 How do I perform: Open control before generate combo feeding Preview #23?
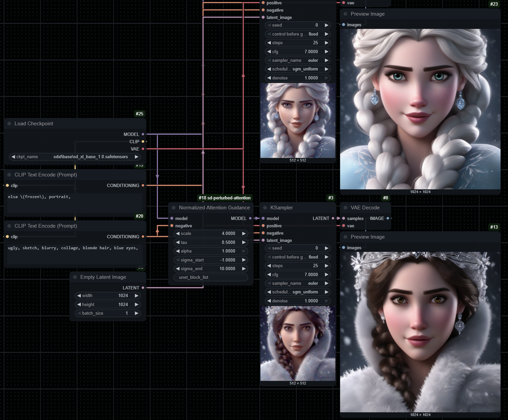pyautogui.click(x=298, y=34)
